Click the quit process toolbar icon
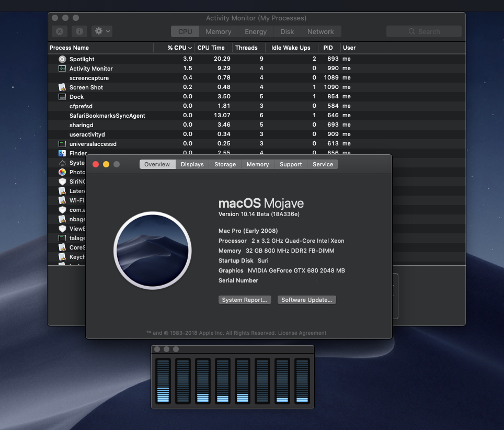The width and height of the screenshot is (504, 430). point(60,31)
